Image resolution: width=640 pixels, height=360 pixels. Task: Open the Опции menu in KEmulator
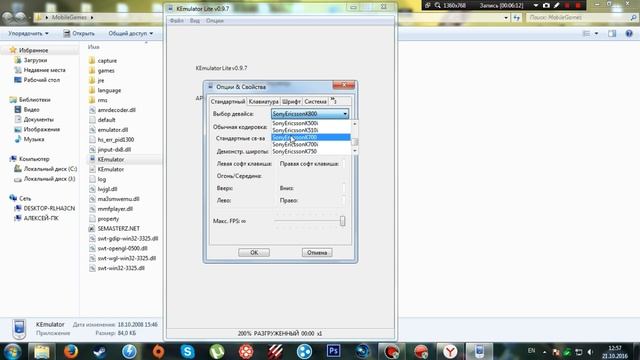(215, 20)
